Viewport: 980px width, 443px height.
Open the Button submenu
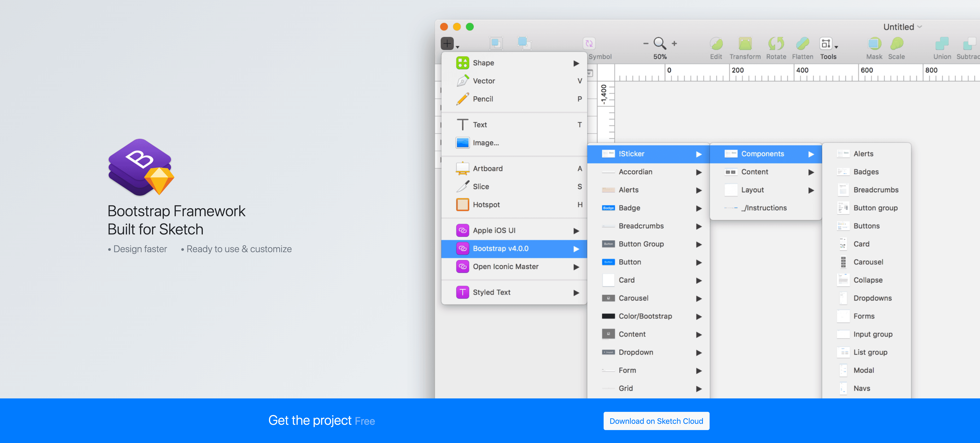click(x=648, y=262)
